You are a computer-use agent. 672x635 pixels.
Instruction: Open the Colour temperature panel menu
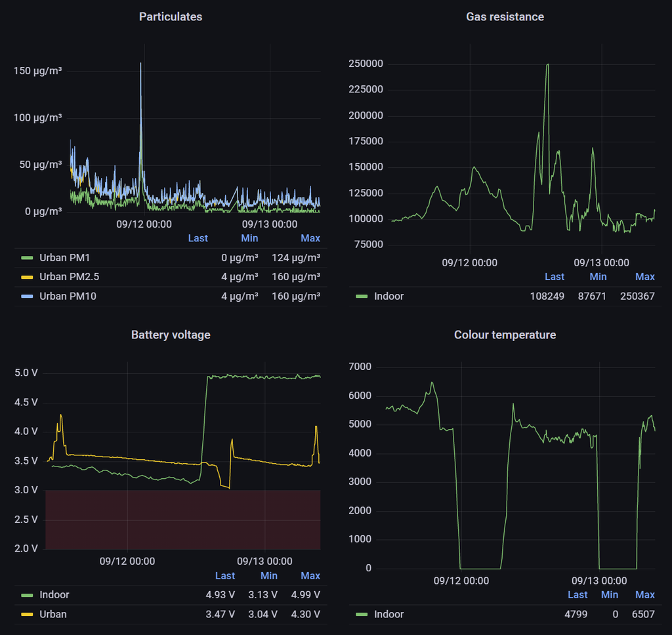504,335
